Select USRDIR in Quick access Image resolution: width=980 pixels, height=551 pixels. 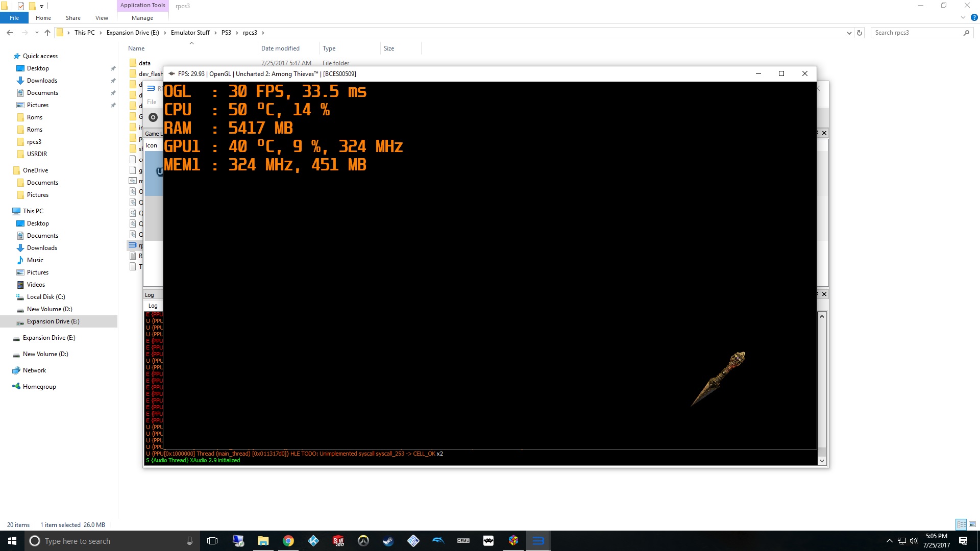[37, 154]
